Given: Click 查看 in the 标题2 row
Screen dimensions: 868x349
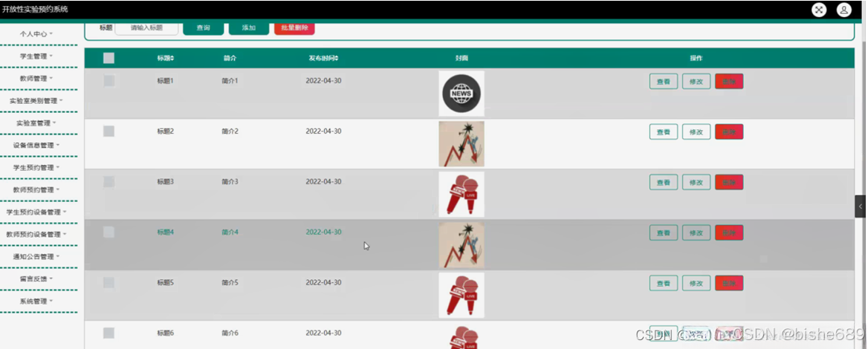Looking at the screenshot, I should 663,131.
